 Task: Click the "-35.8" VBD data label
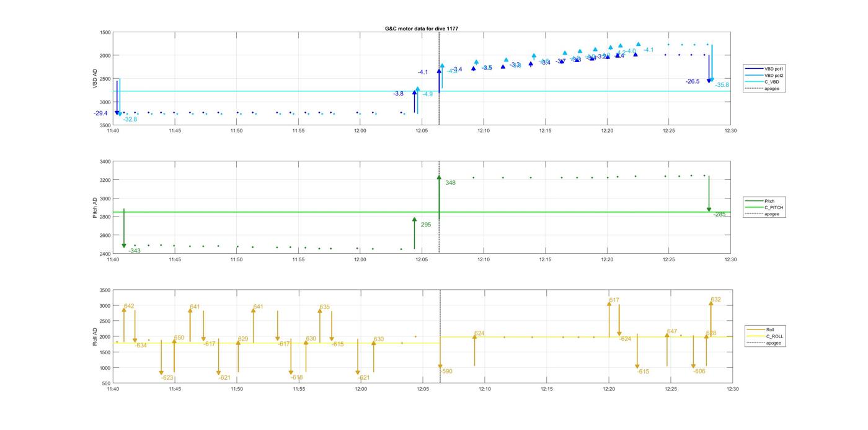click(722, 85)
